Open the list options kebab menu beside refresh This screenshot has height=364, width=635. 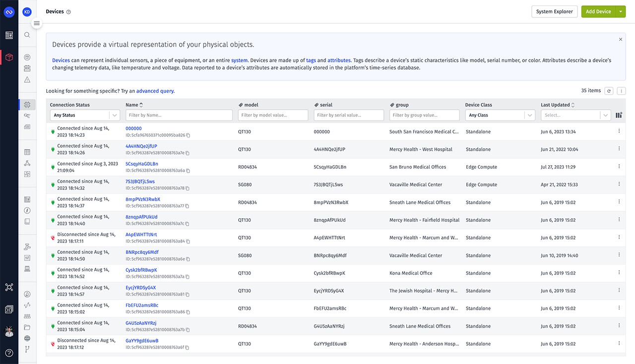tap(621, 91)
